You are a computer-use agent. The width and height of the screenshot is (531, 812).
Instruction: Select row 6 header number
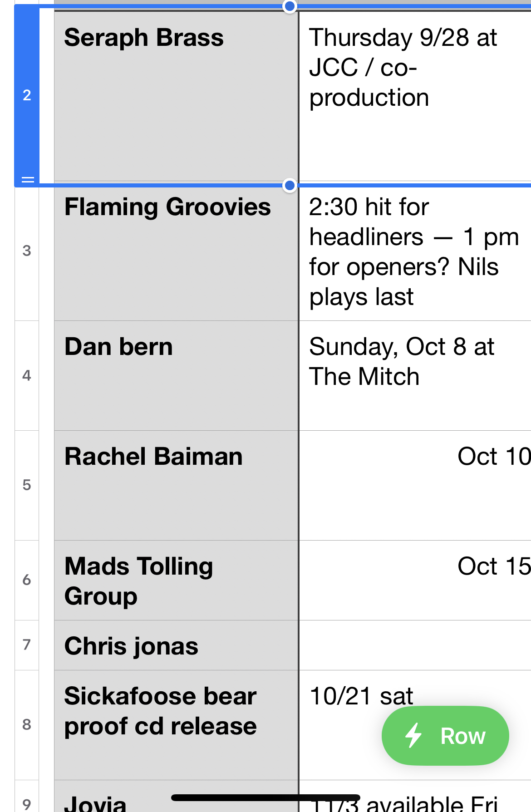pyautogui.click(x=27, y=580)
